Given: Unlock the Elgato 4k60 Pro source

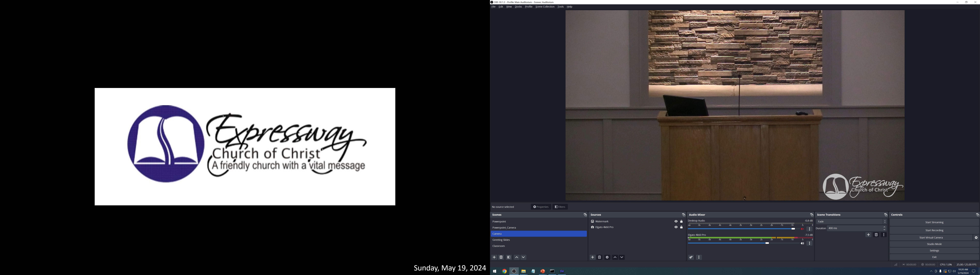Looking at the screenshot, I should coord(681,227).
